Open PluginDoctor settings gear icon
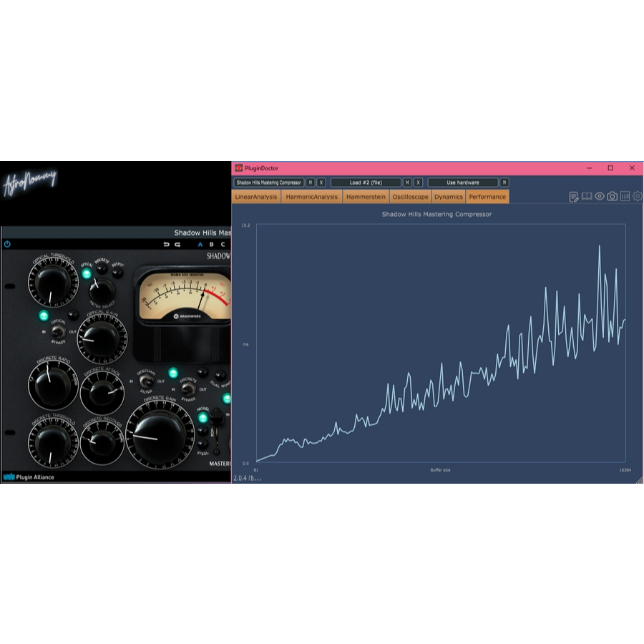This screenshot has height=644, width=644. 638,196
